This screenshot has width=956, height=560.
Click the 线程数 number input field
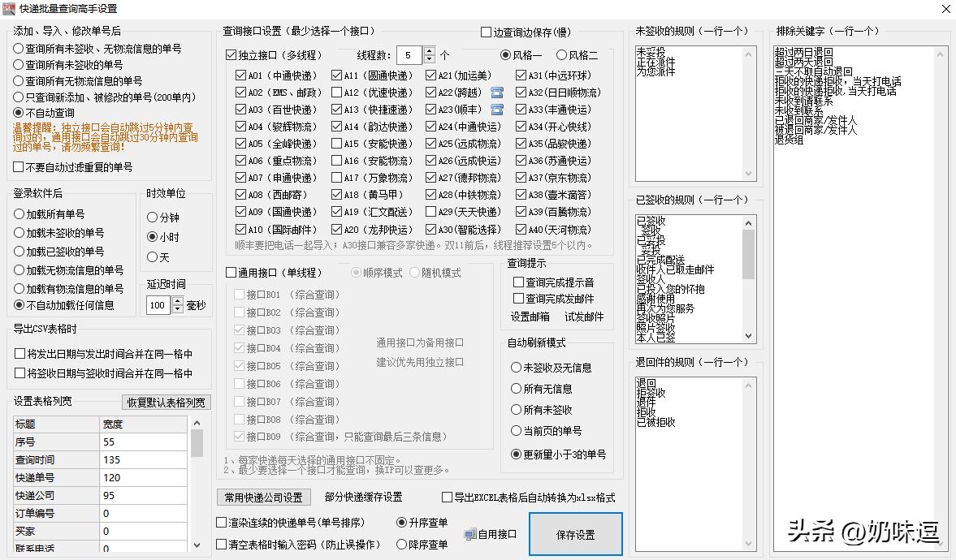pos(410,55)
